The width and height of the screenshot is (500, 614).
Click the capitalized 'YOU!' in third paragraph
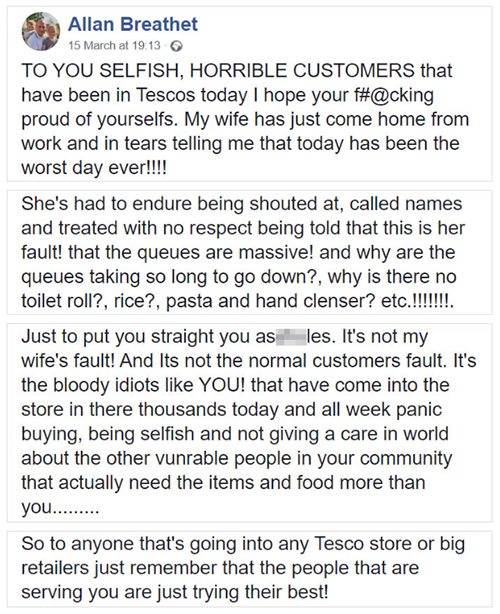[222, 385]
